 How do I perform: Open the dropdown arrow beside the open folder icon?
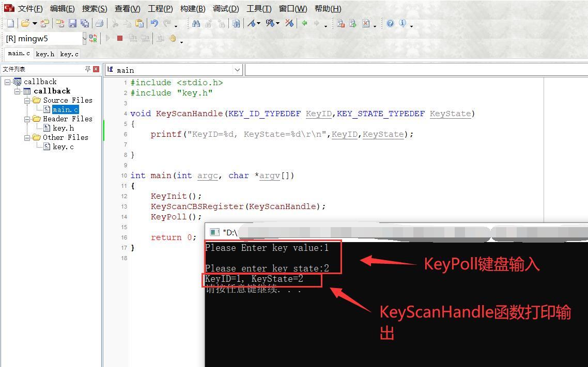pos(35,24)
